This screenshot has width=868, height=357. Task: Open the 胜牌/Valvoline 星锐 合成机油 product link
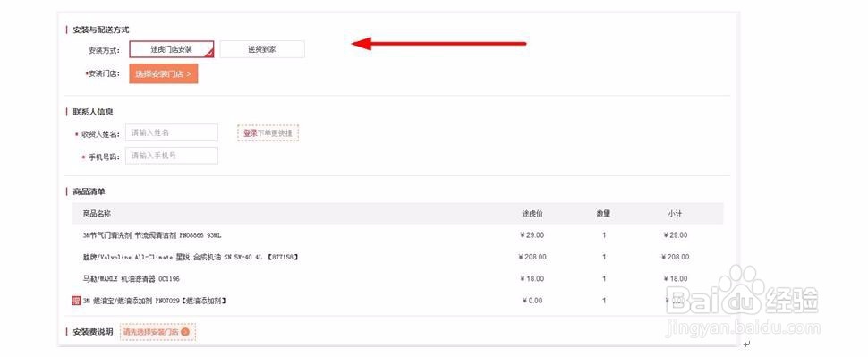click(x=191, y=257)
